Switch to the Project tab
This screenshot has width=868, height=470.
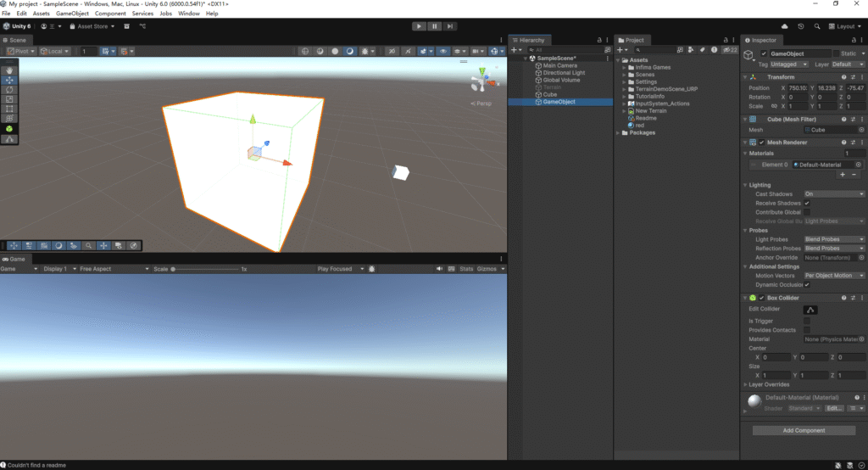632,40
